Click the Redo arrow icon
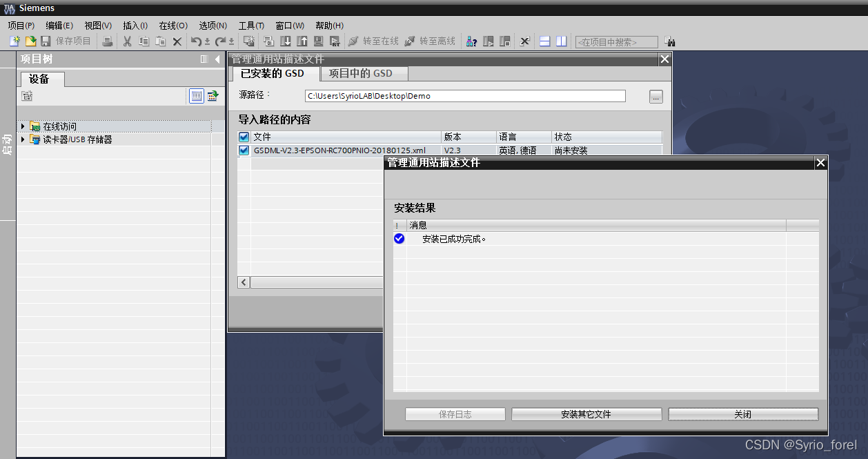This screenshot has width=868, height=459. pyautogui.click(x=220, y=41)
